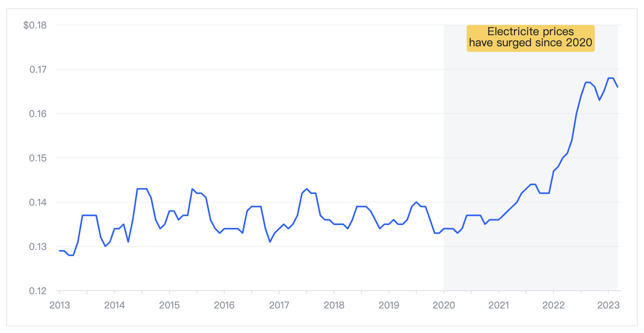This screenshot has width=644, height=333.
Task: Click the 0.13 y-axis label
Action: 38,247
